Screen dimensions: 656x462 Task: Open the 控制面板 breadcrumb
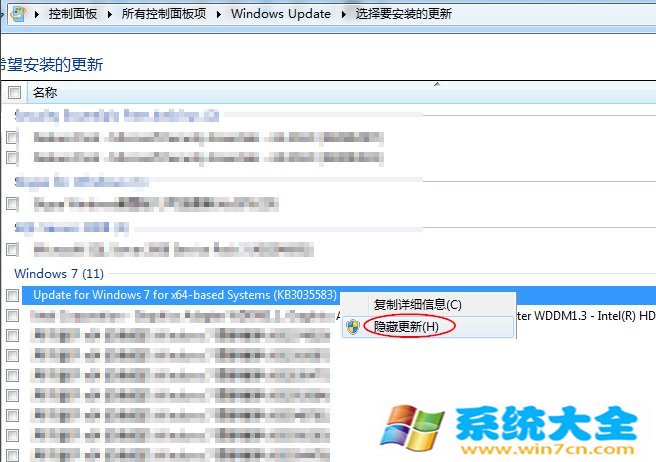[73, 14]
